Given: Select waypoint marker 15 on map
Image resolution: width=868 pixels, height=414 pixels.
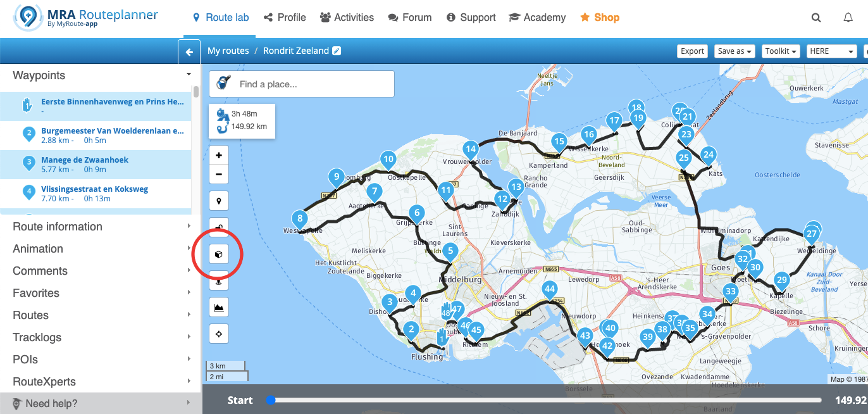Looking at the screenshot, I should click(x=559, y=143).
